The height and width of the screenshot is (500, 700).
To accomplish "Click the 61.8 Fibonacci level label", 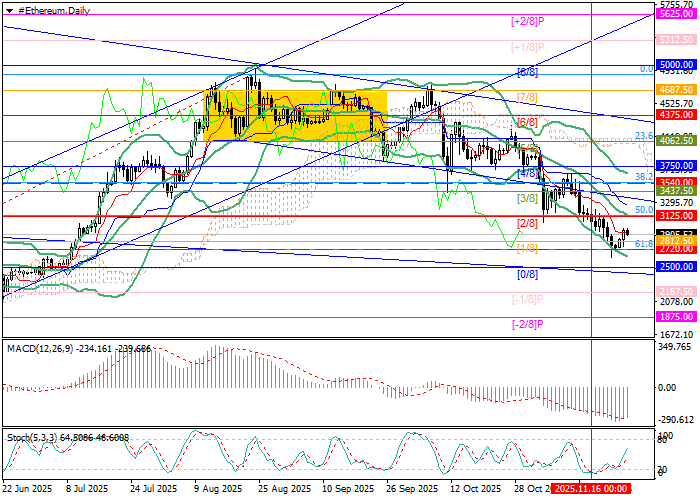I will (644, 243).
